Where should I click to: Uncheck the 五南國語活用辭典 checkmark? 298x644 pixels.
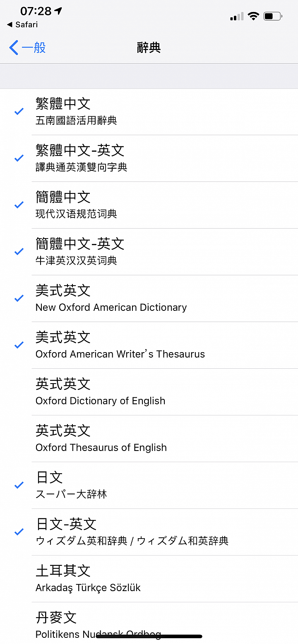tap(19, 112)
